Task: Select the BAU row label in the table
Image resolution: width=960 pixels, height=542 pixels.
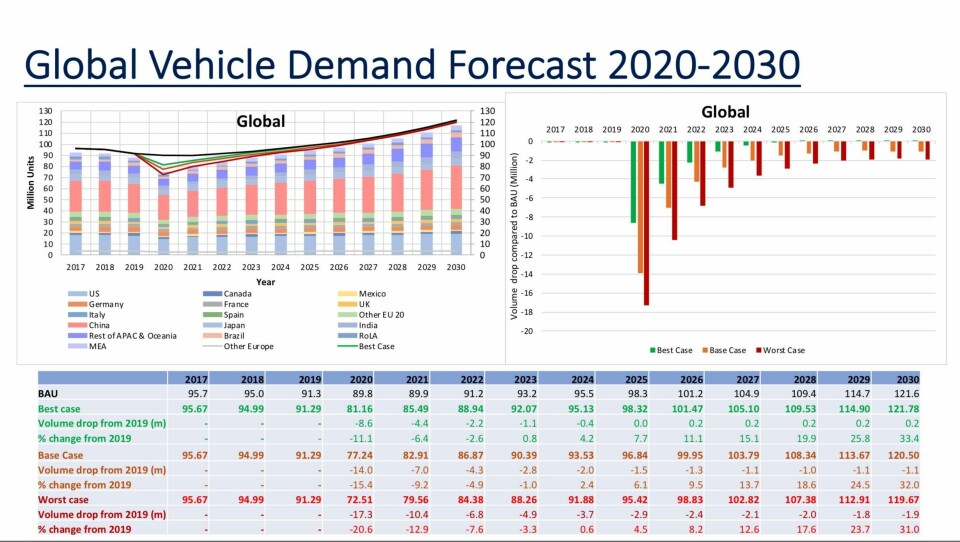Action: tap(50, 394)
